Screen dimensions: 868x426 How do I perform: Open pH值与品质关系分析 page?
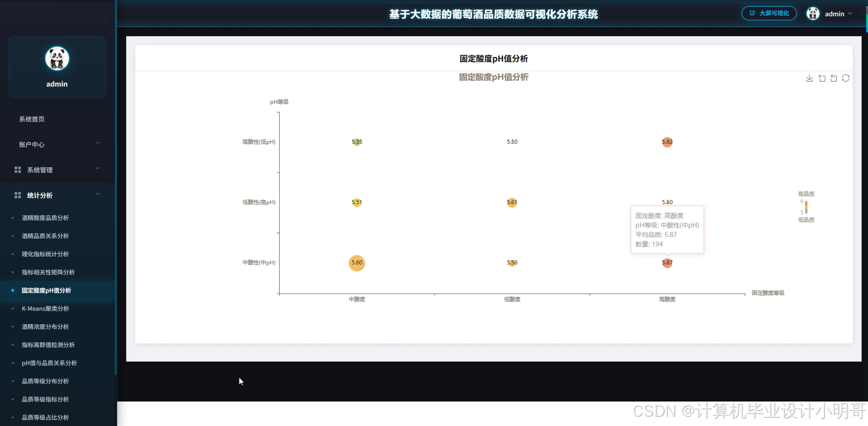pos(50,363)
